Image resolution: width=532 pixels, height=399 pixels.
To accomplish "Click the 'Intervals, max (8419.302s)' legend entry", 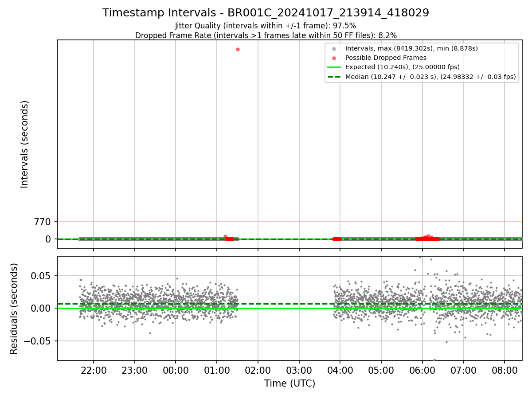I will tap(411, 48).
